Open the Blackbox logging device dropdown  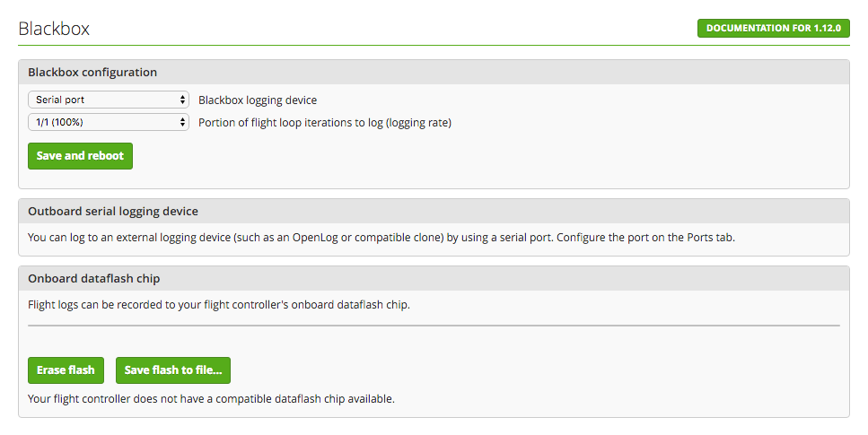[108, 100]
